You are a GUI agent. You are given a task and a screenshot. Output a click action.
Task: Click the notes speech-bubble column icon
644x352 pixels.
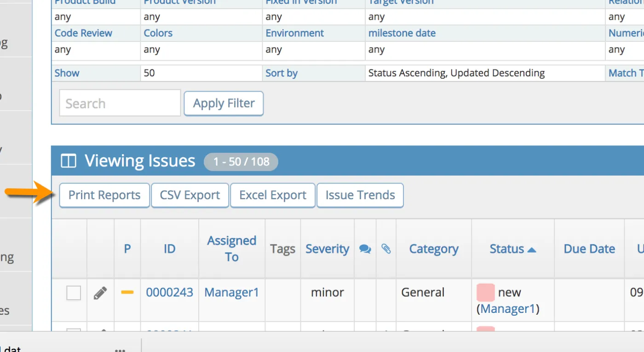point(365,249)
